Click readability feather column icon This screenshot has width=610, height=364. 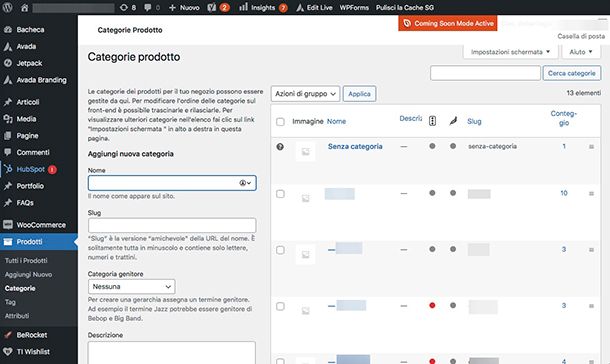point(453,121)
